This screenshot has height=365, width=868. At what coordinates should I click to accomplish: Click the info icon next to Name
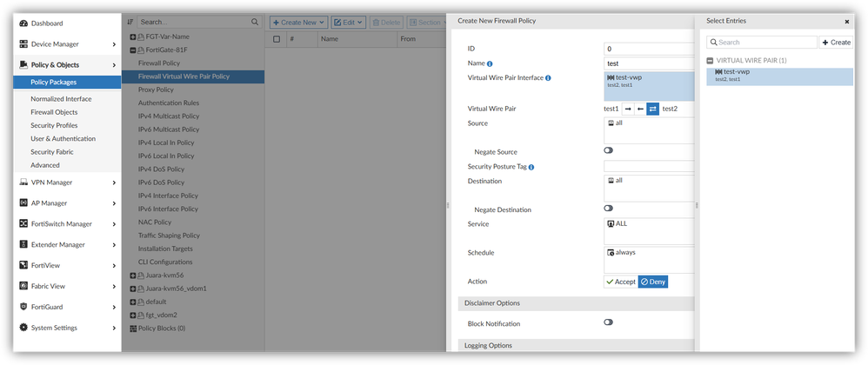pyautogui.click(x=490, y=63)
